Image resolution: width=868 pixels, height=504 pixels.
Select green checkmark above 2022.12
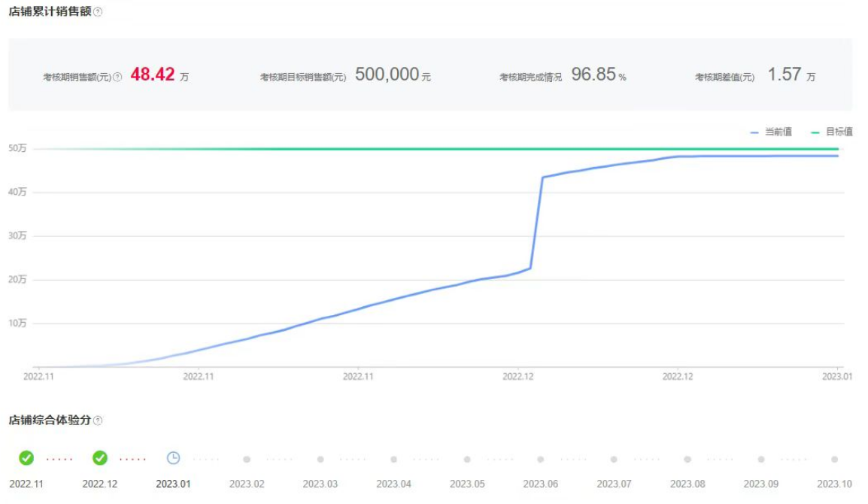click(x=99, y=458)
